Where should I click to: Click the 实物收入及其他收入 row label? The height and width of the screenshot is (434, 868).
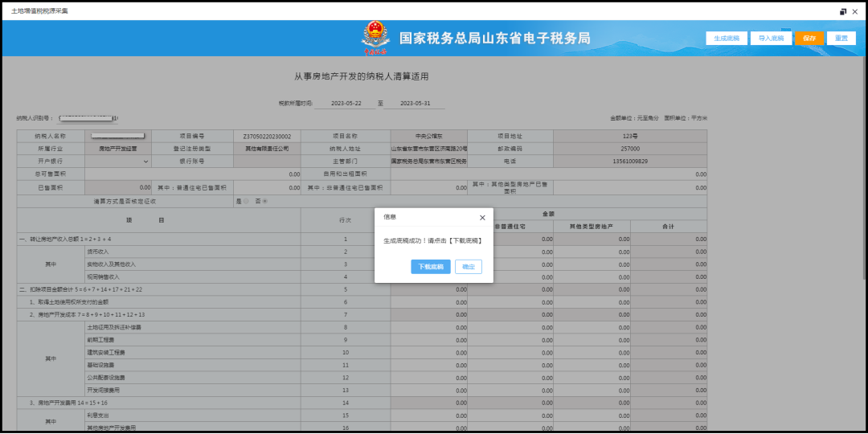[111, 264]
